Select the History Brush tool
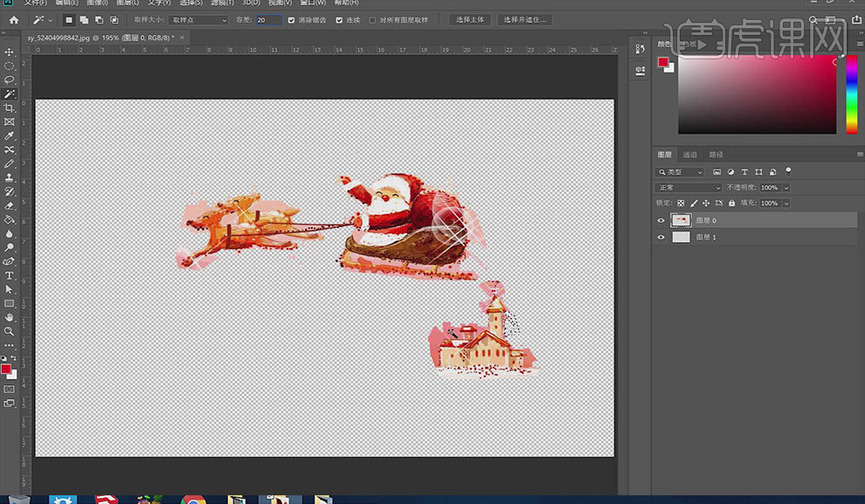Screen dimensions: 865x504 point(10,192)
